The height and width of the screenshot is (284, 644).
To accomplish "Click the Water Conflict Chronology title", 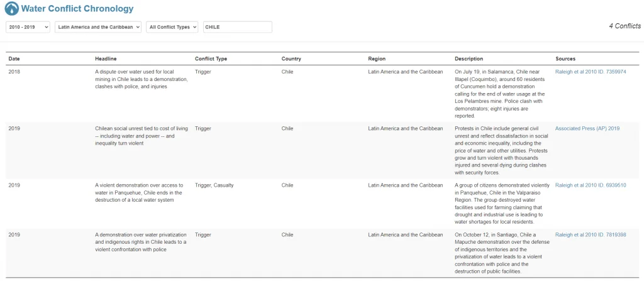I will tap(77, 9).
